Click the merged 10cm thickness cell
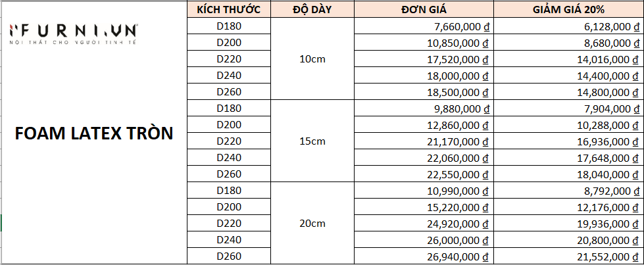The height and width of the screenshot is (265, 644). click(x=312, y=59)
